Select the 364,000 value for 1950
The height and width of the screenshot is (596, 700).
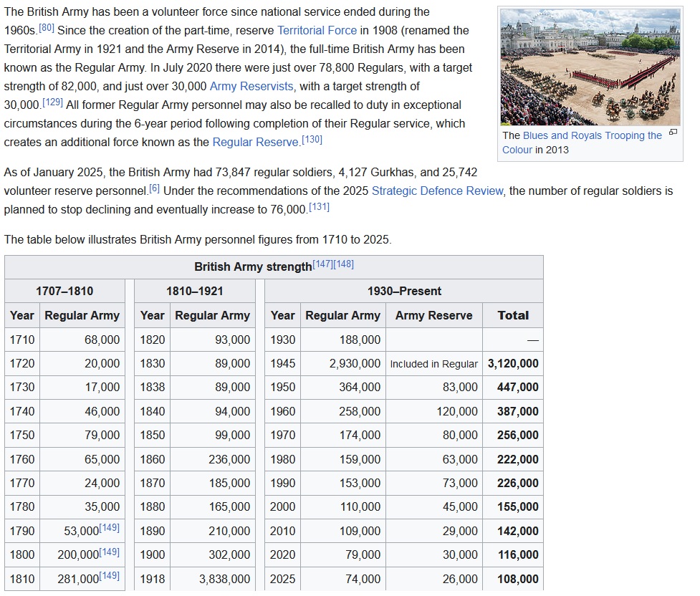tap(360, 387)
